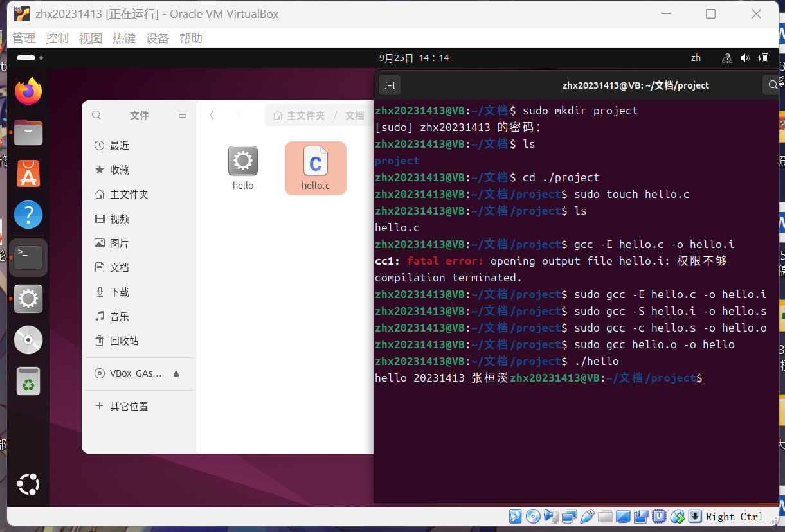785x532 pixels.
Task: Click the 'cc1: fatal error:' line in terminal
Action: (x=551, y=261)
